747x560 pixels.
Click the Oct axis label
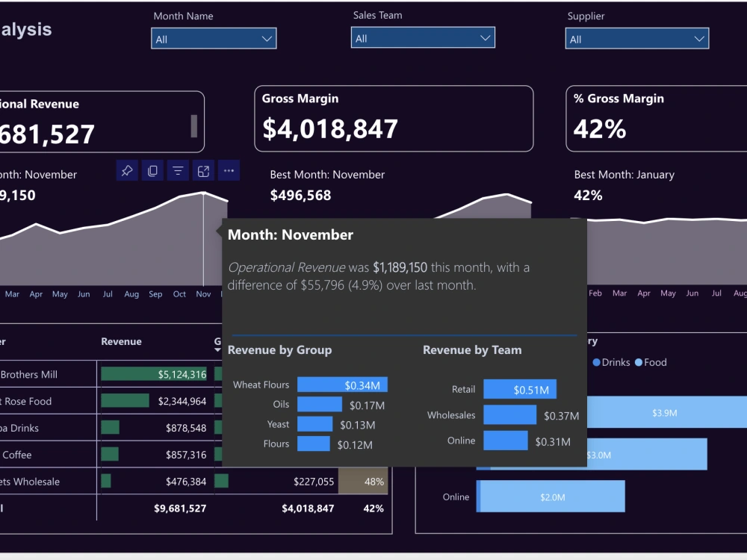tap(179, 293)
